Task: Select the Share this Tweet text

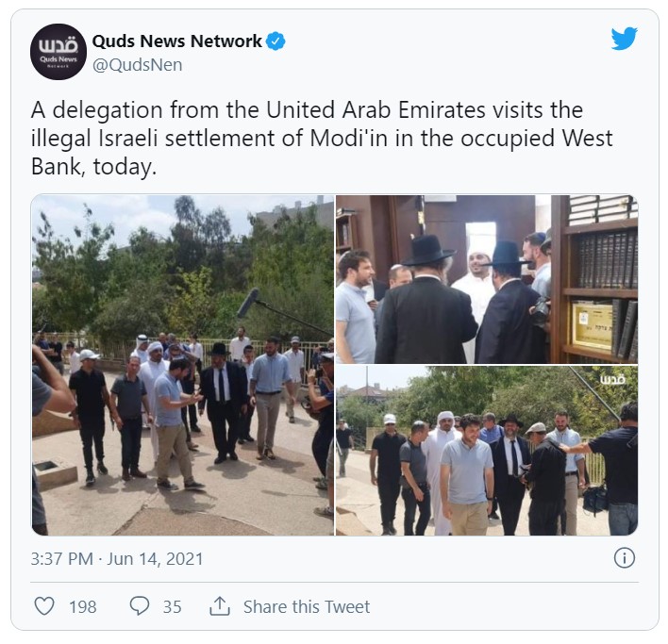Action: click(x=307, y=606)
